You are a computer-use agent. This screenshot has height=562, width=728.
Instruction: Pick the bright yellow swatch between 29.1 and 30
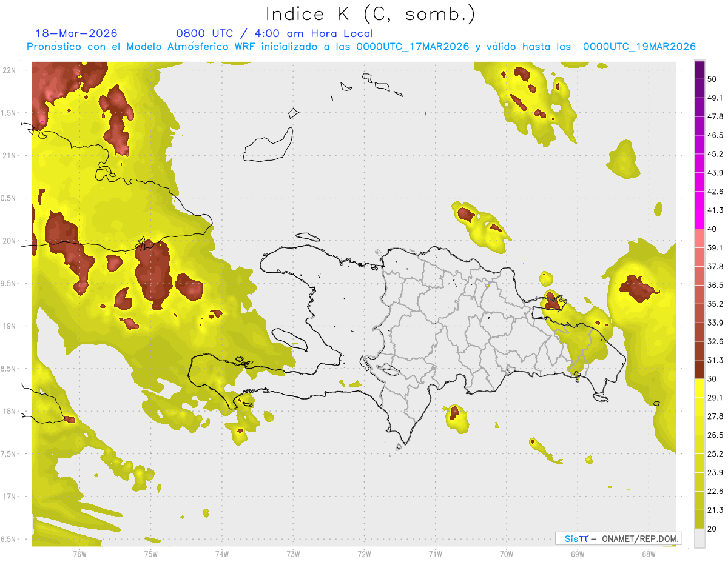(x=700, y=388)
